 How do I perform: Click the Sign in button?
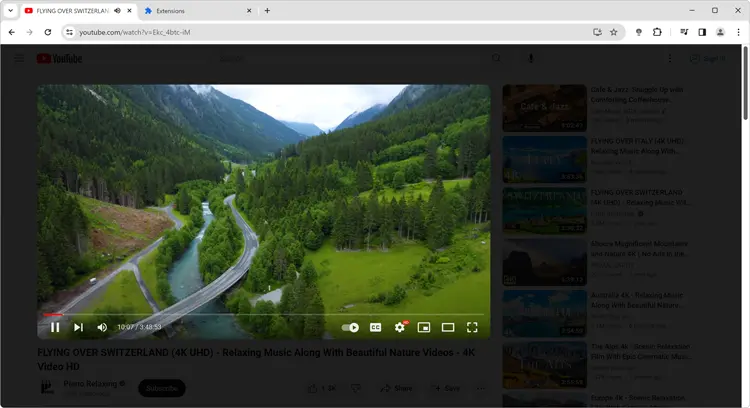pos(707,58)
